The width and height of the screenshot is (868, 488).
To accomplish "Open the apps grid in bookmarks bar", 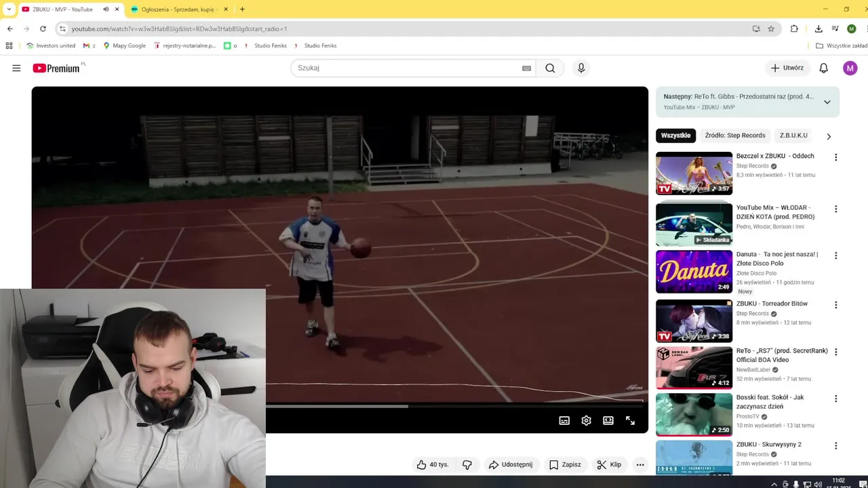I will pyautogui.click(x=9, y=45).
